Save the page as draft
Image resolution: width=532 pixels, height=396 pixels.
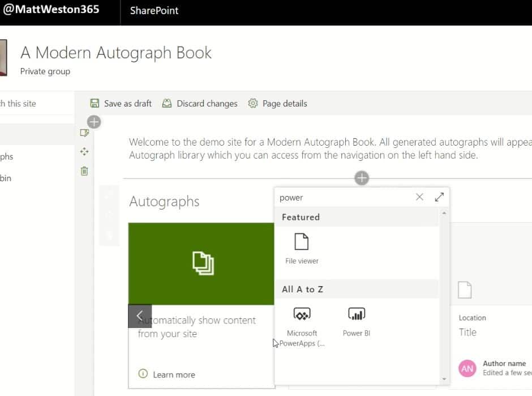[x=121, y=103]
